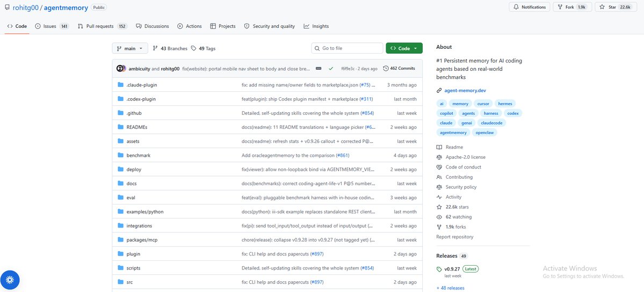Click the 22.6k stars link

click(x=457, y=207)
